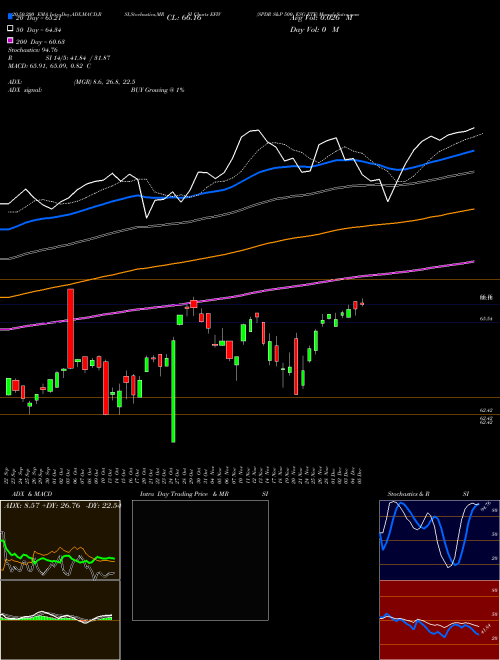Click the last candlestick on the chart

pos(362,303)
